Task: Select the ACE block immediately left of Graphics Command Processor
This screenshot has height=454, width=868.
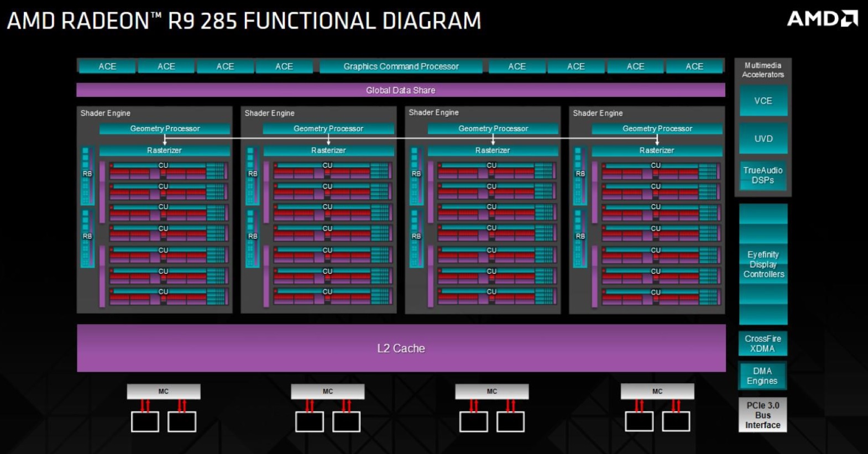Action: click(284, 66)
